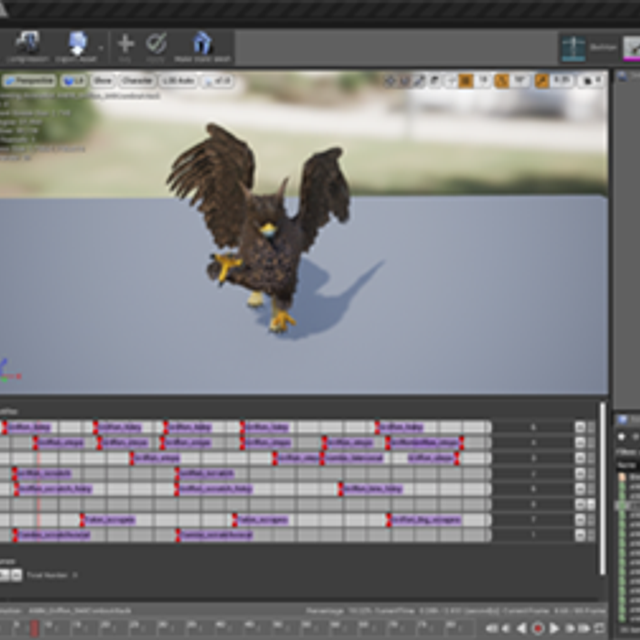Jump to the start of the animation

[491, 628]
